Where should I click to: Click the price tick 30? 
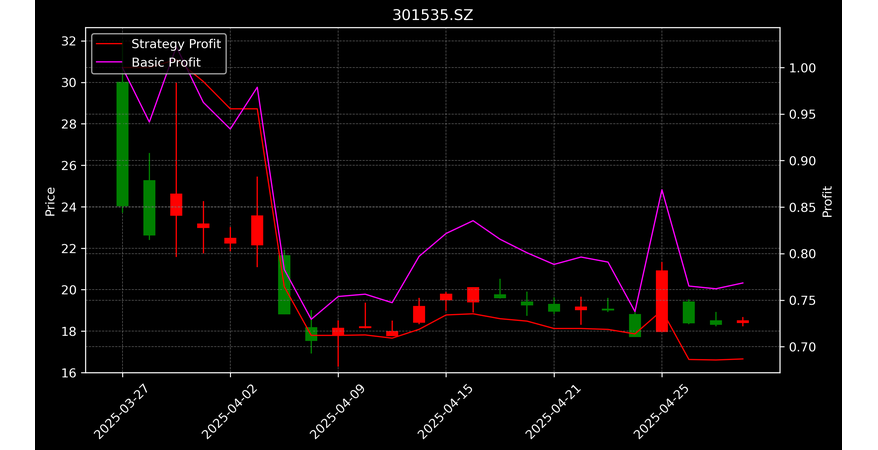tap(70, 83)
